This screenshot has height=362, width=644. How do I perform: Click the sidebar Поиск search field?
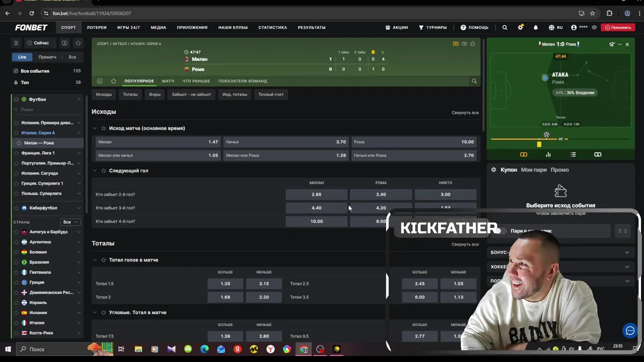click(x=48, y=110)
